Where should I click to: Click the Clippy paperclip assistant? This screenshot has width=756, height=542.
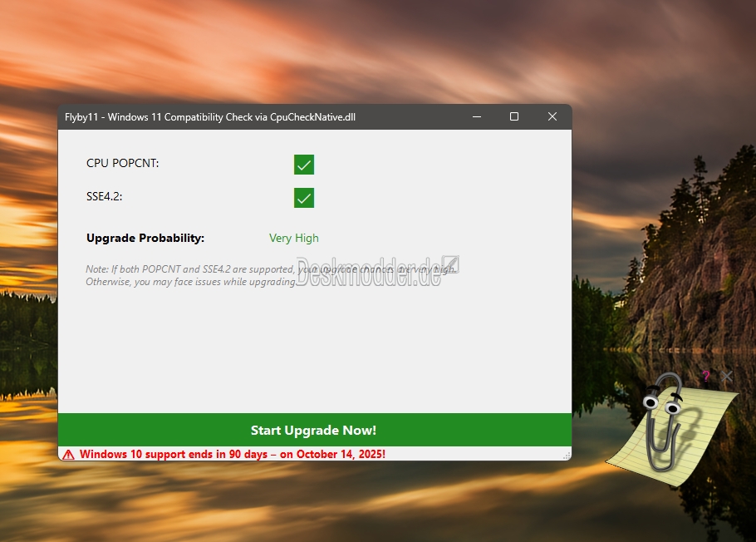pyautogui.click(x=665, y=422)
